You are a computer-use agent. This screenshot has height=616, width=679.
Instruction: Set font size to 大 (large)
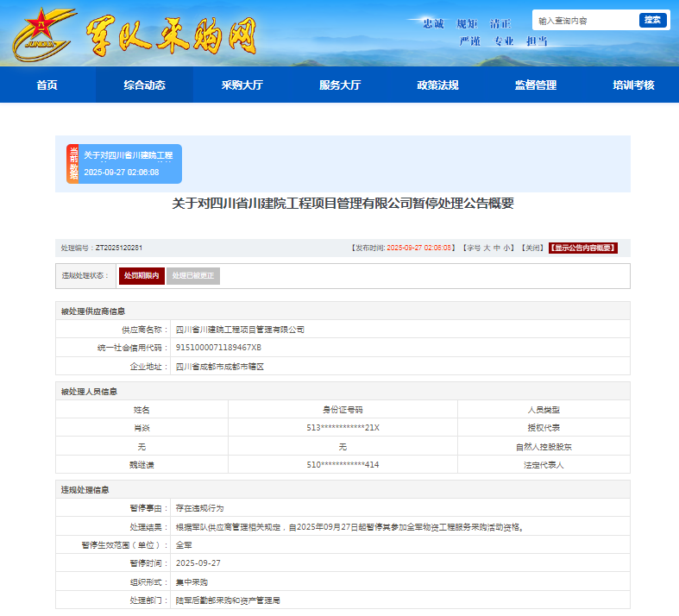[x=487, y=248]
